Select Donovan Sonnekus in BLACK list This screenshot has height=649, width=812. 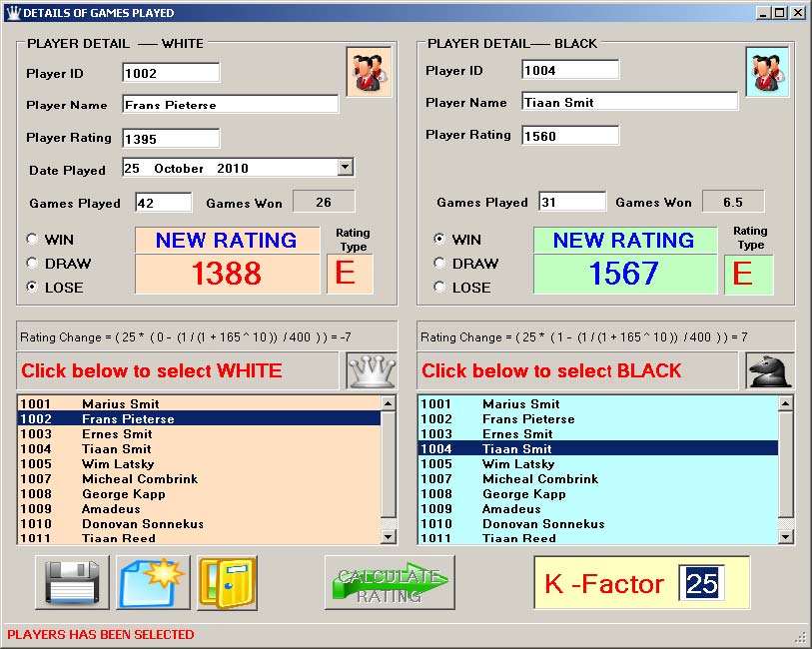point(598,524)
